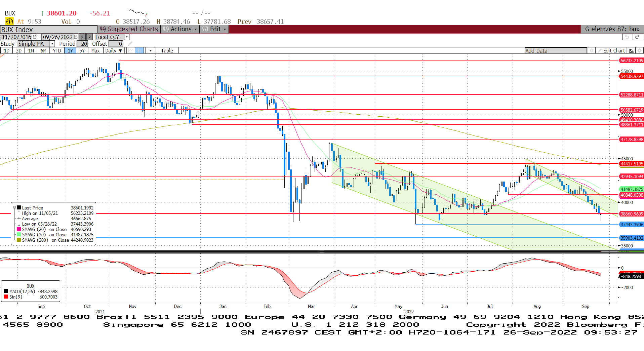Click the start date field 11/20/2016
The height and width of the screenshot is (351, 644).
[x=16, y=37]
